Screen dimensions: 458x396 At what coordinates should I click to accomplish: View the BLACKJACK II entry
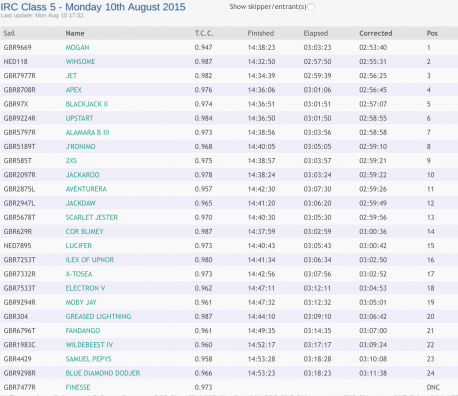pyautogui.click(x=87, y=104)
